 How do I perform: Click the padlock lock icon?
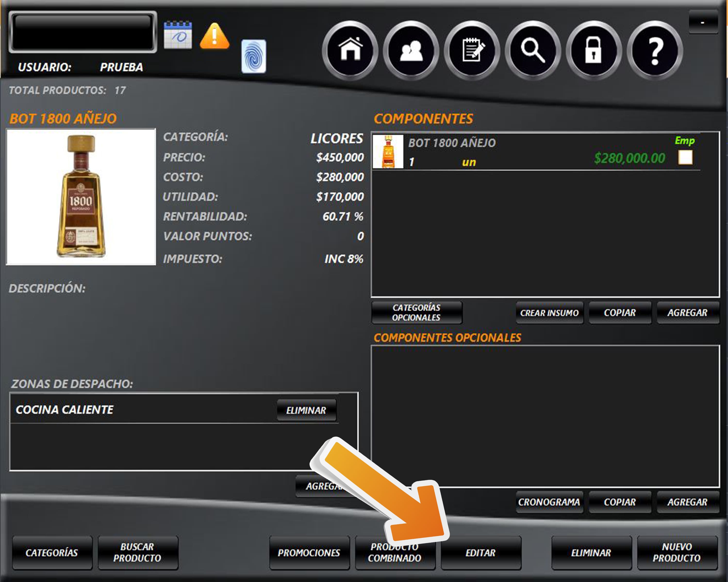point(594,51)
